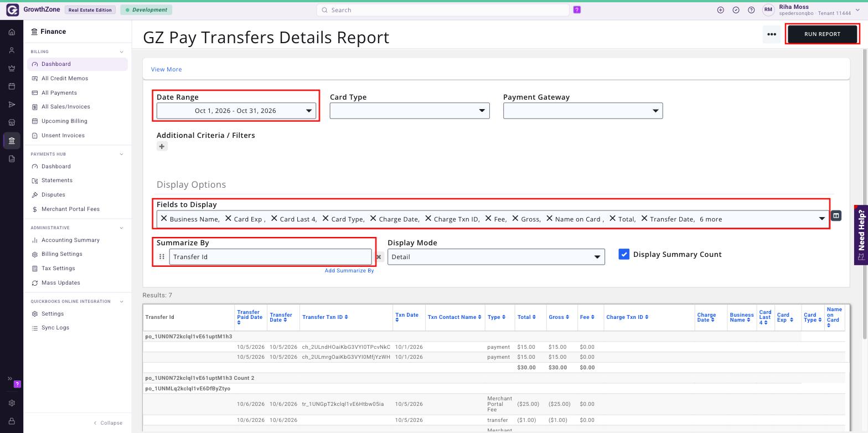Collapse the Billing section chevron
Image resolution: width=868 pixels, height=433 pixels.
pos(122,52)
